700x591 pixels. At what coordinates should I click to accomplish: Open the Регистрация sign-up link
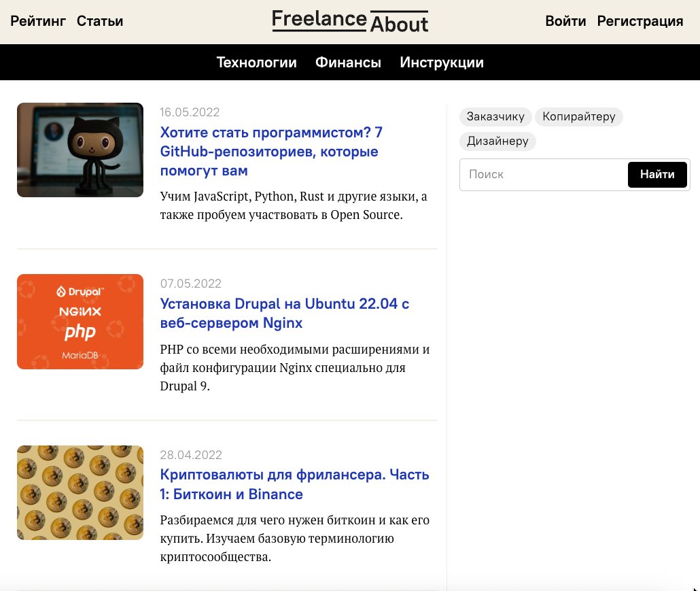tap(640, 21)
